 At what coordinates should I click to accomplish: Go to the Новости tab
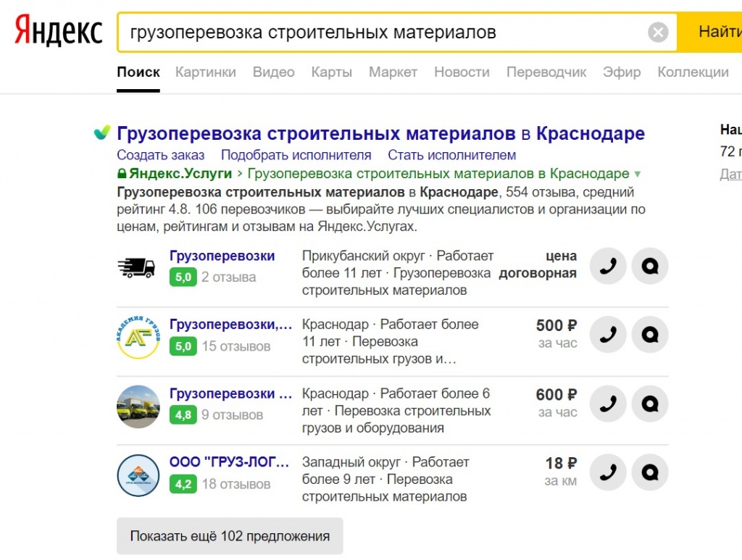pyautogui.click(x=462, y=72)
